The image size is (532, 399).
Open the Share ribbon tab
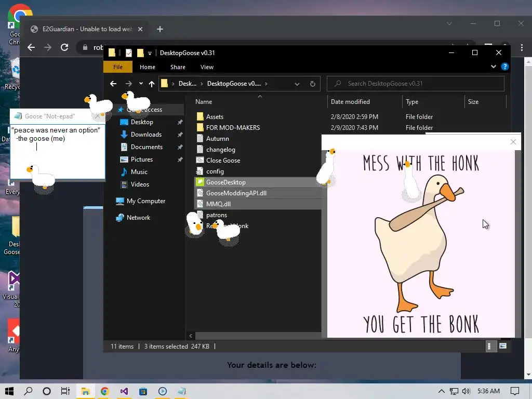[178, 67]
